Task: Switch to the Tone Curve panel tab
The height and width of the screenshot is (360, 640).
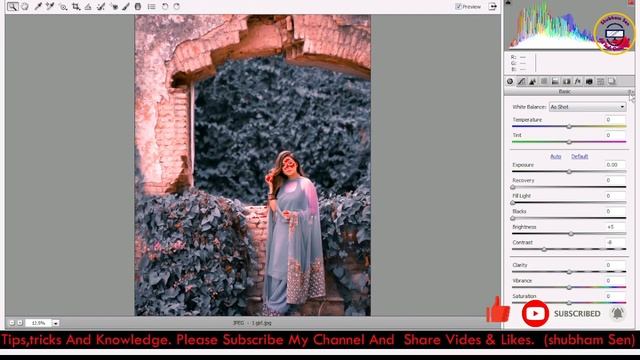Action: click(521, 81)
